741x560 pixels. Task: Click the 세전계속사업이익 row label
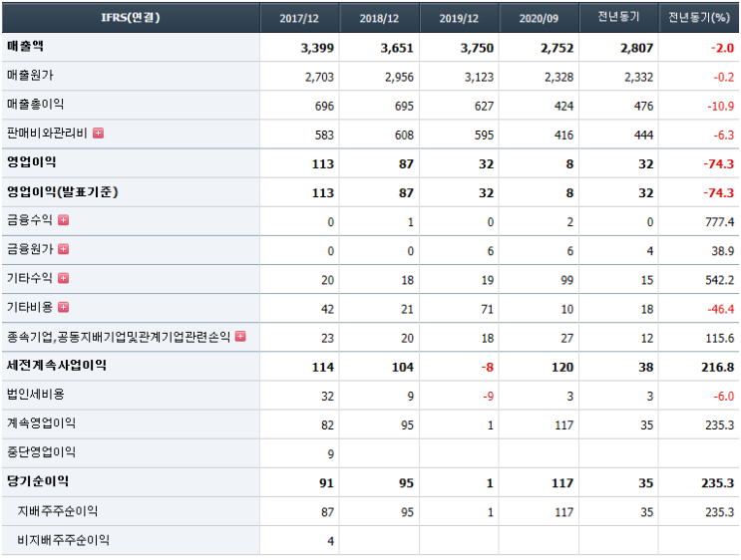(56, 365)
